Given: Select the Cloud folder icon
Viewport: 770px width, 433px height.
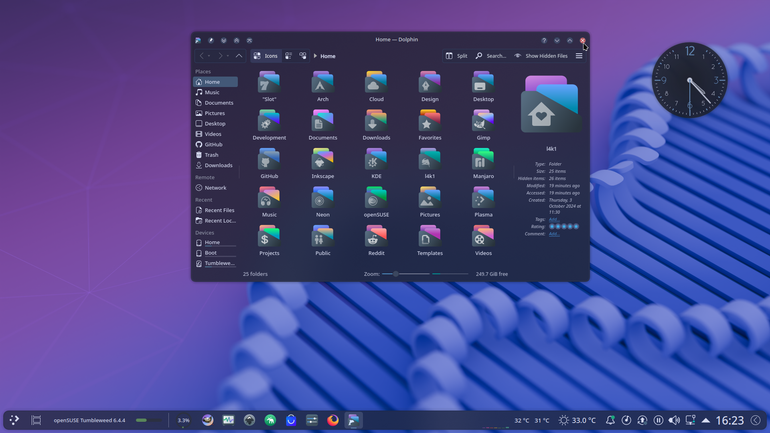Looking at the screenshot, I should [376, 82].
